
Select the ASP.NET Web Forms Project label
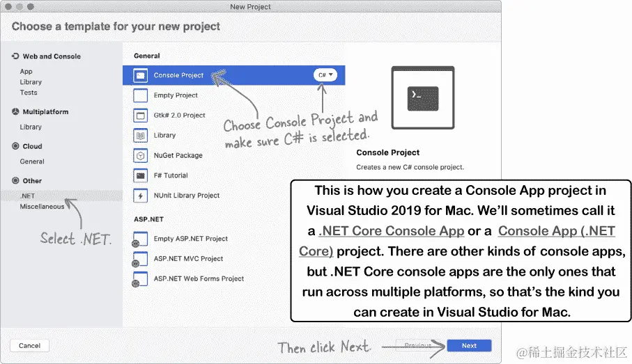point(199,278)
